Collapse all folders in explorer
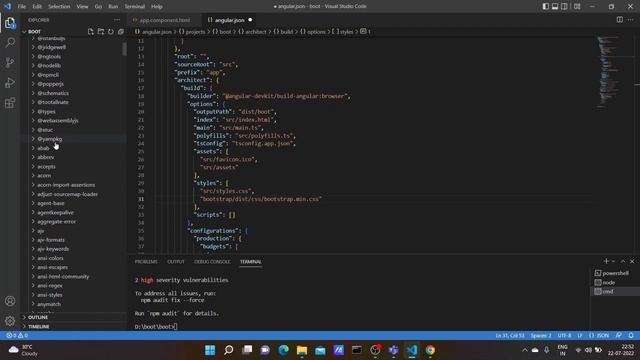Screen dimensions: 640x360 [x=121, y=31]
